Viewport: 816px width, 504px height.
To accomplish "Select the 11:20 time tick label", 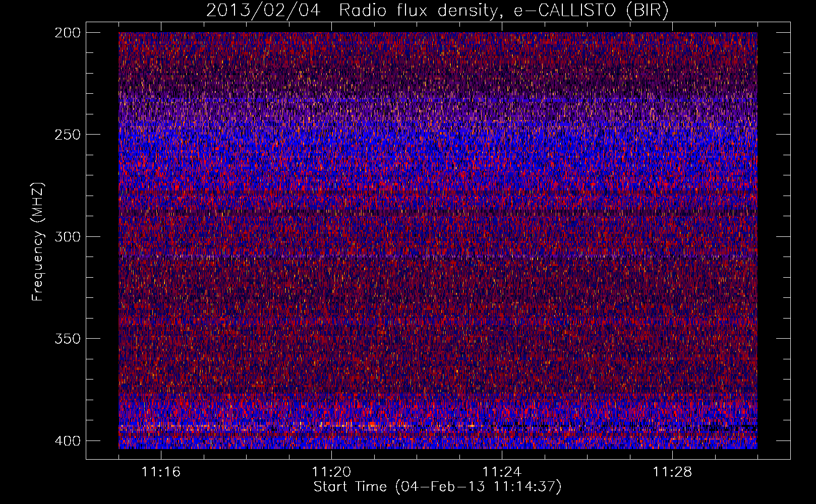I will click(331, 472).
